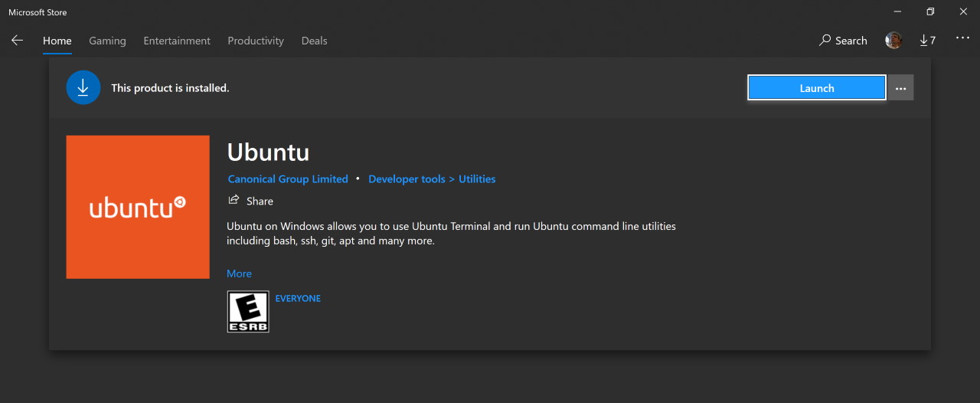Switch to the Entertainment tab

[177, 41]
